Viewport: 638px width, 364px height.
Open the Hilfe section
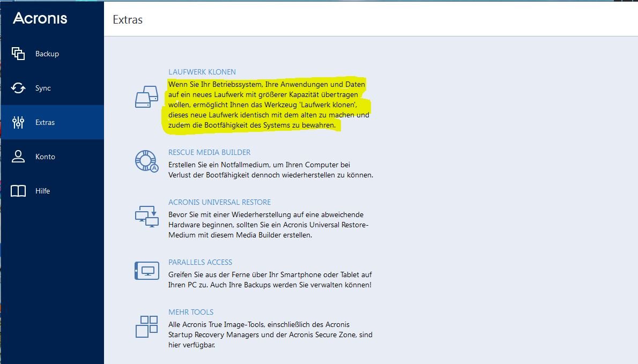52,191
